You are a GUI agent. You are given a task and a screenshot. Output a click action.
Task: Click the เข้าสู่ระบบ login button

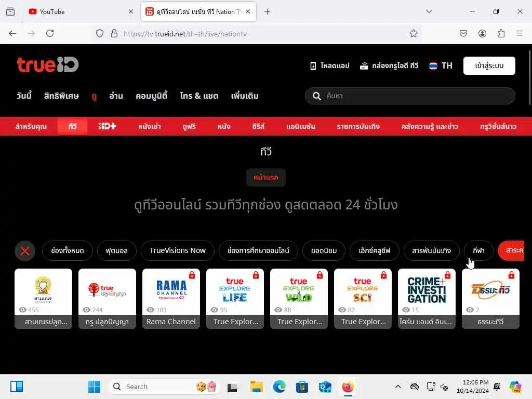point(489,65)
